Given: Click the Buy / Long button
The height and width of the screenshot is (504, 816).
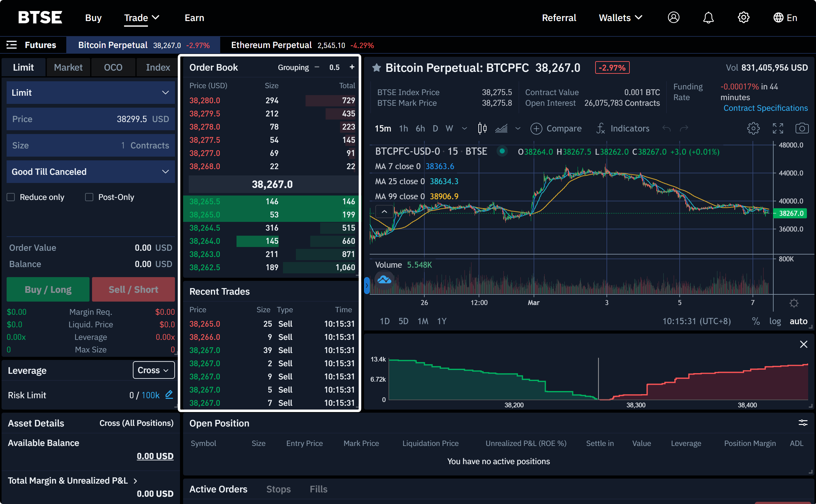Looking at the screenshot, I should tap(48, 289).
